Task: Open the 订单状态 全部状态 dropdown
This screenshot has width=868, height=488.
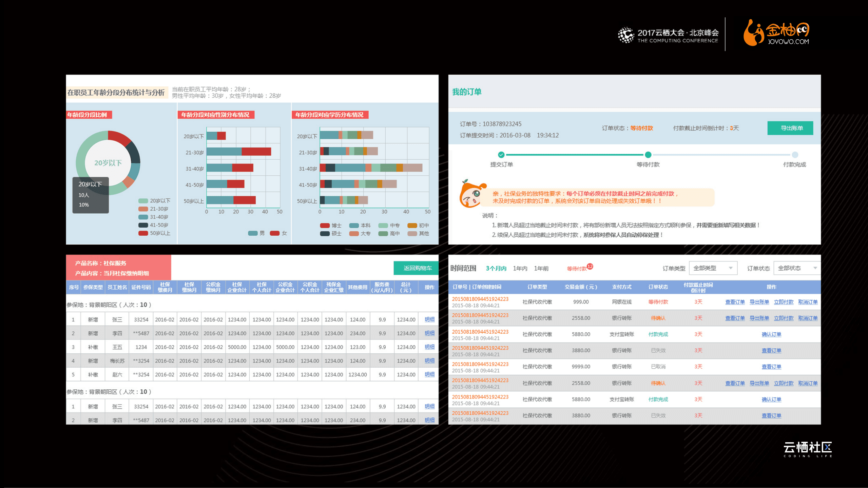Action: [797, 268]
